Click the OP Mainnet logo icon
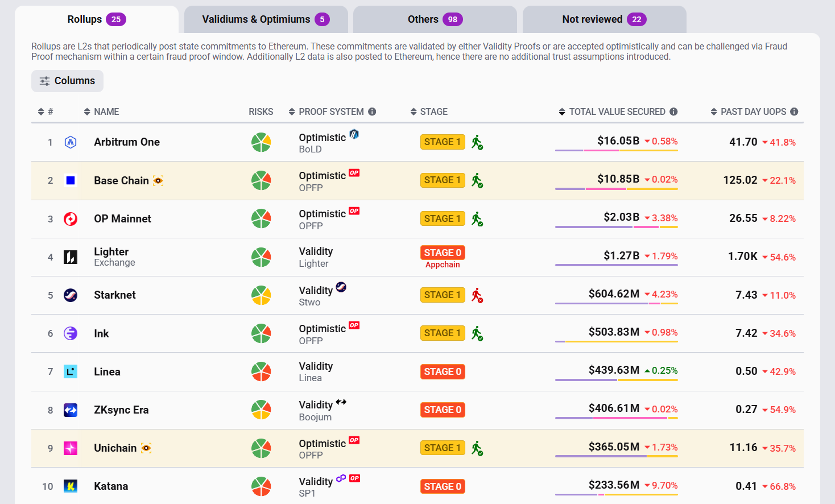Viewport: 835px width, 504px height. coord(71,219)
